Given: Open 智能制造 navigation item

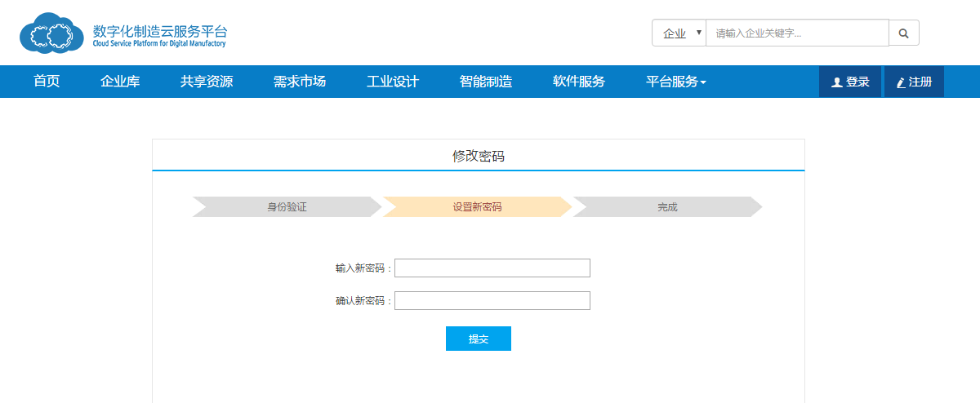Looking at the screenshot, I should [486, 82].
